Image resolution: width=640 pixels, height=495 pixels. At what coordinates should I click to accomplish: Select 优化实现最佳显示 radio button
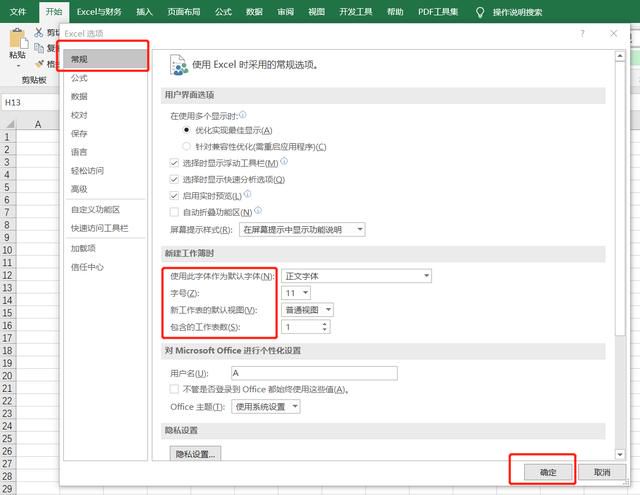186,130
